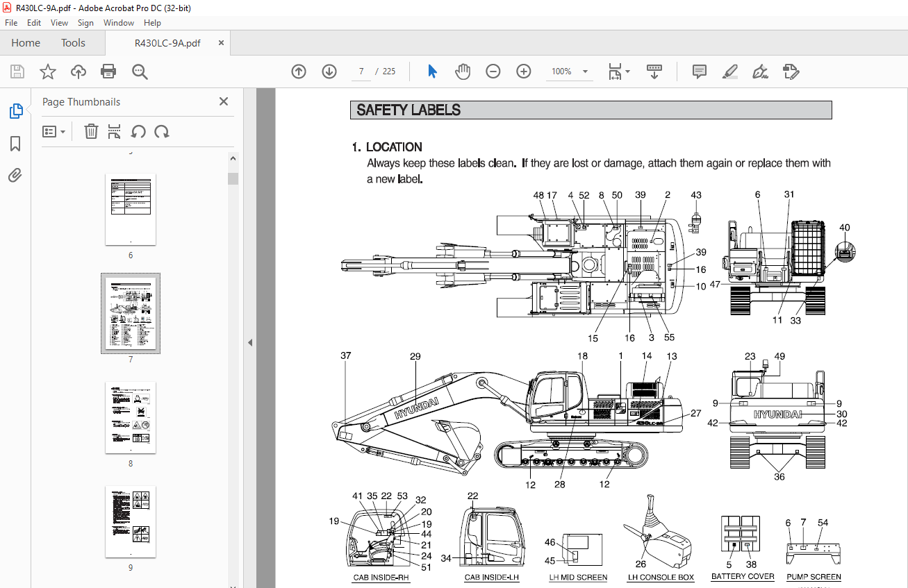Zoom out with the minus icon

[493, 72]
